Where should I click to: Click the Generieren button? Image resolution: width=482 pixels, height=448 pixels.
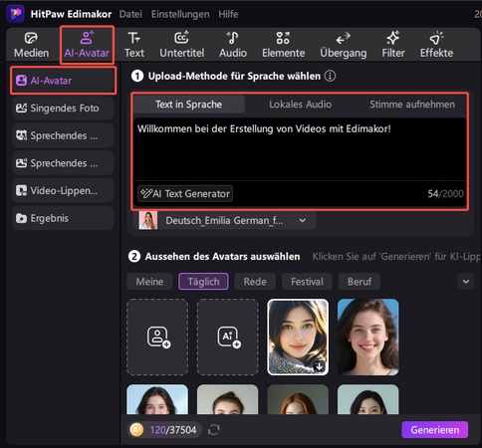click(435, 430)
